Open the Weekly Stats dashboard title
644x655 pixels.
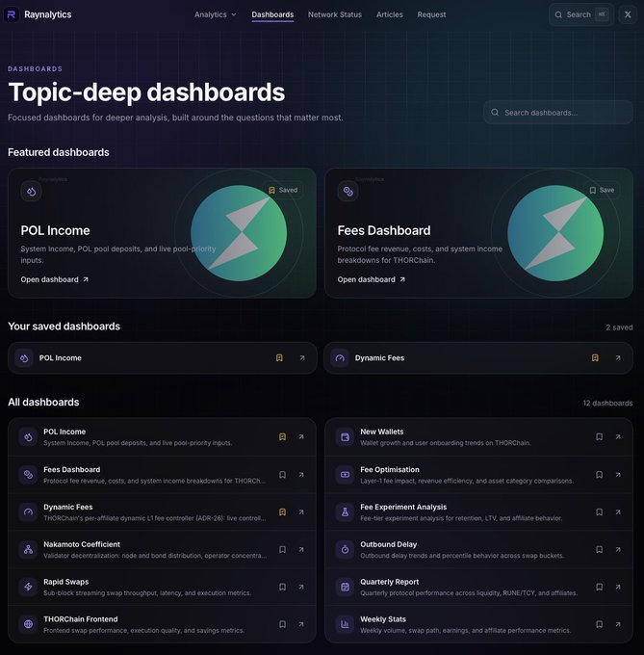click(383, 619)
